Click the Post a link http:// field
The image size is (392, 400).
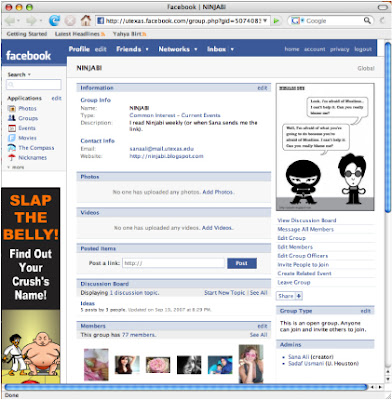173,263
